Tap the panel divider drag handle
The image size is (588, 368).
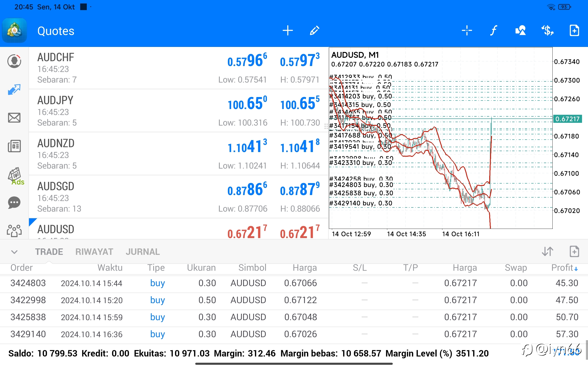326,126
